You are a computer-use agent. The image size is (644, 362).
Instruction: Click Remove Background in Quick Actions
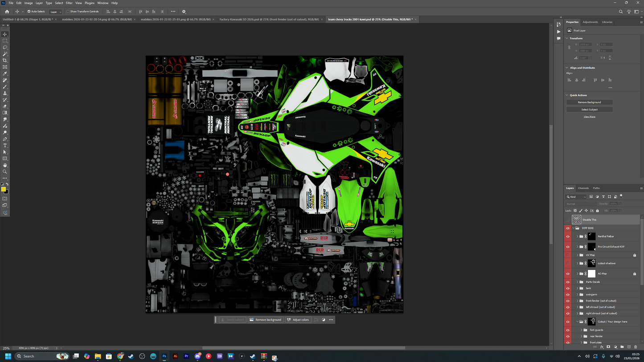click(589, 102)
